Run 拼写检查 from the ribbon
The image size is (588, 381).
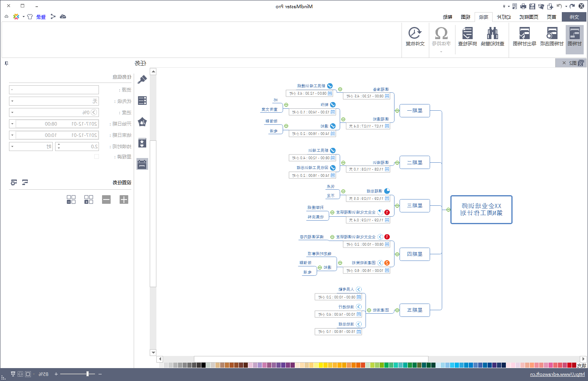point(468,37)
